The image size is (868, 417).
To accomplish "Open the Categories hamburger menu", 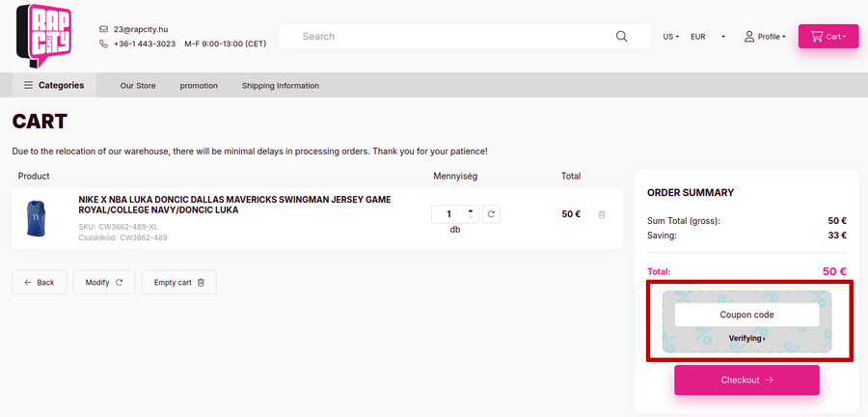I will click(54, 85).
